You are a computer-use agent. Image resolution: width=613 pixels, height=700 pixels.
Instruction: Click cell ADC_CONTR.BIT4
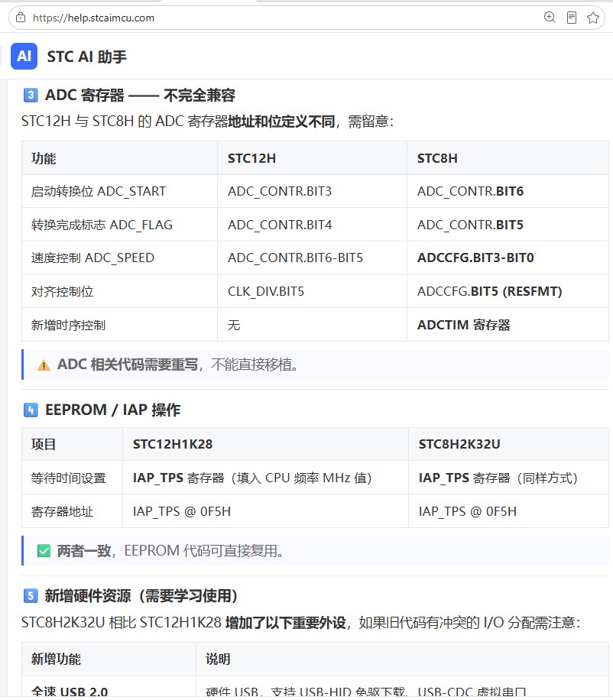pyautogui.click(x=312, y=225)
